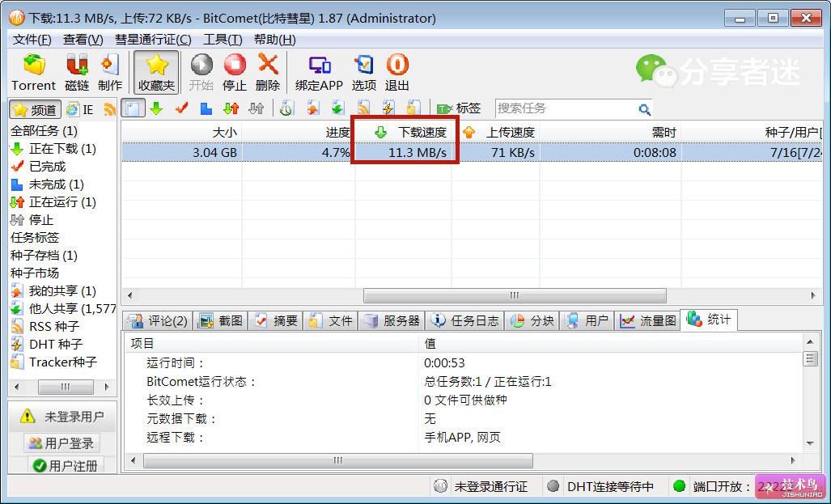Open the 工具(T) menu
The image size is (831, 504).
coord(223,40)
